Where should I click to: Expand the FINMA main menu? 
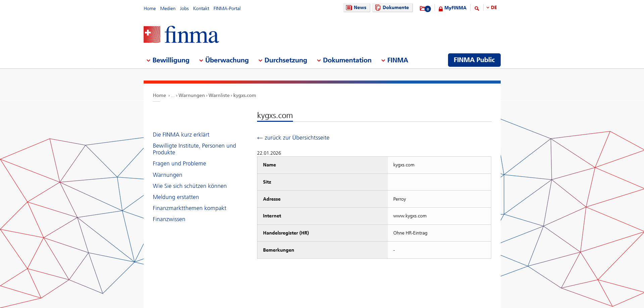(x=395, y=60)
